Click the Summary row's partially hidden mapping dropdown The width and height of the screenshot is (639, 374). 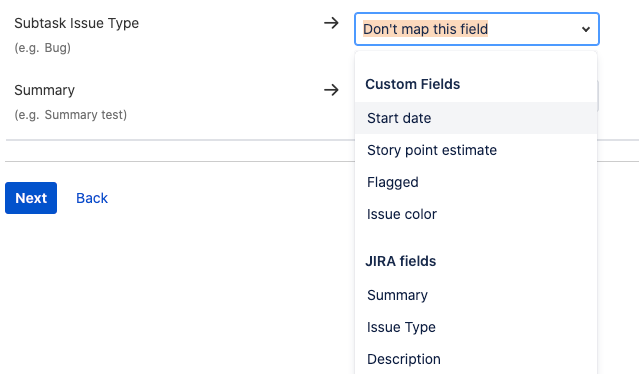[598, 96]
